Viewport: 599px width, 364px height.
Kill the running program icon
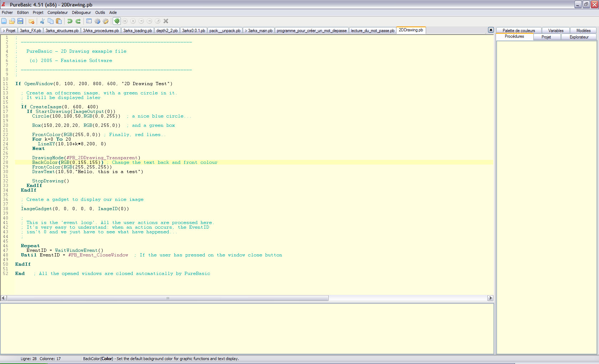coord(166,21)
